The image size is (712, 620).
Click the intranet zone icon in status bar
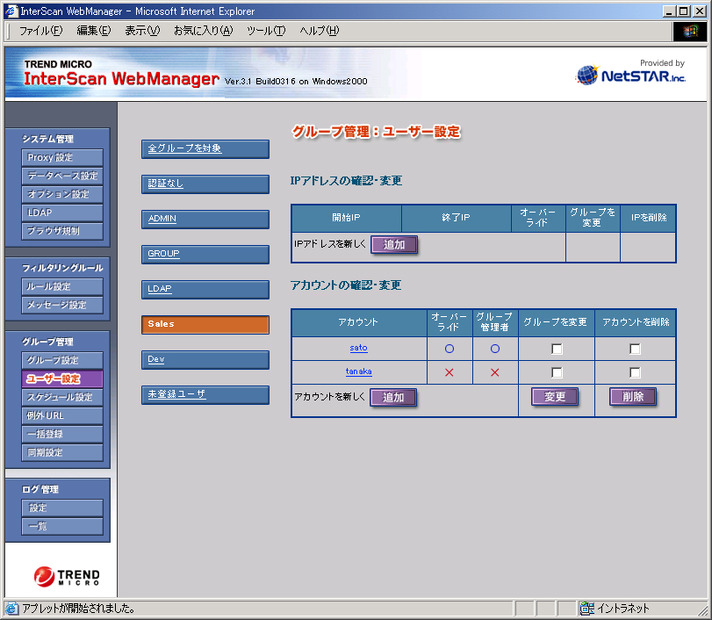coord(587,608)
